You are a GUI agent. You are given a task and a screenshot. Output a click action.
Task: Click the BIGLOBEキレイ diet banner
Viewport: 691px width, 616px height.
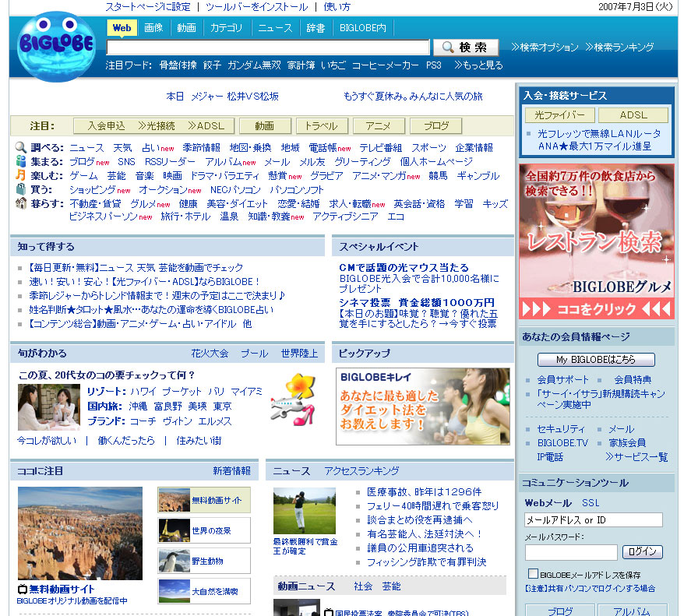tap(422, 407)
